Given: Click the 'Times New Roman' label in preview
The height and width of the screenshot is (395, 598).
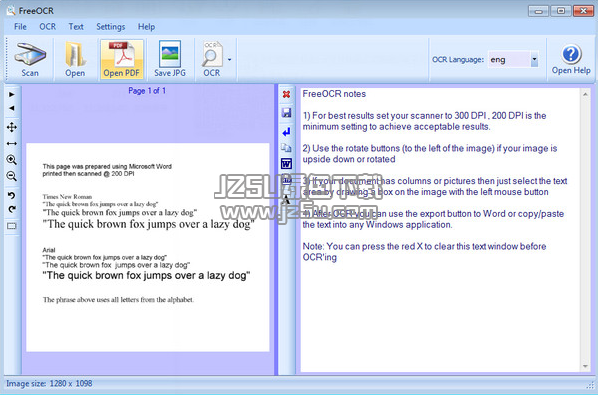Looking at the screenshot, I should pos(67,197).
